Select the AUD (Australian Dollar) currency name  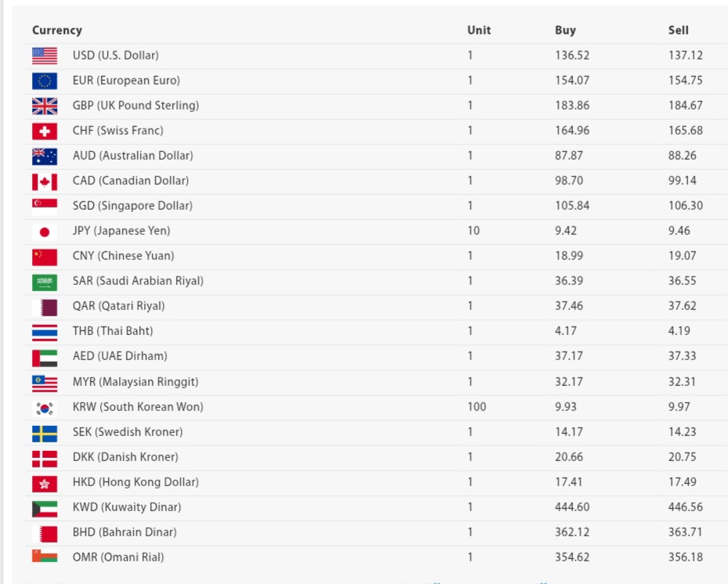point(132,156)
